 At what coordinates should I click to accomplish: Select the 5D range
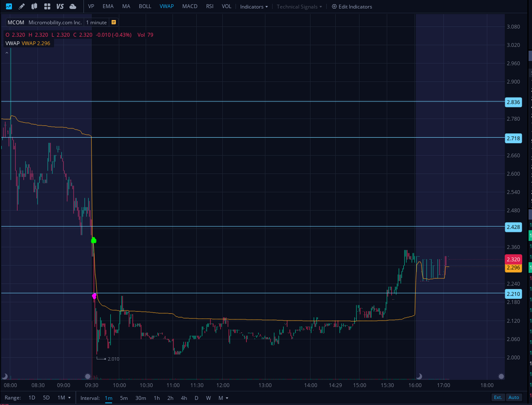tap(47, 398)
